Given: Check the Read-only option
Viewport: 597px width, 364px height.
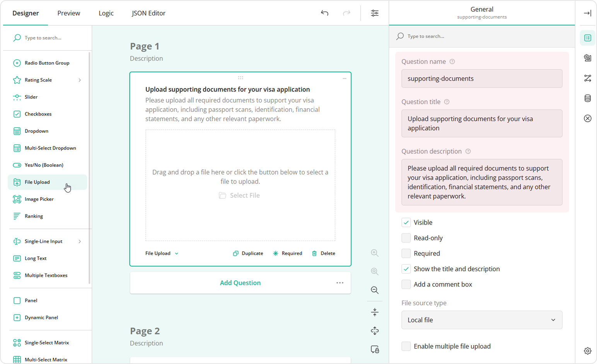Looking at the screenshot, I should (x=406, y=238).
